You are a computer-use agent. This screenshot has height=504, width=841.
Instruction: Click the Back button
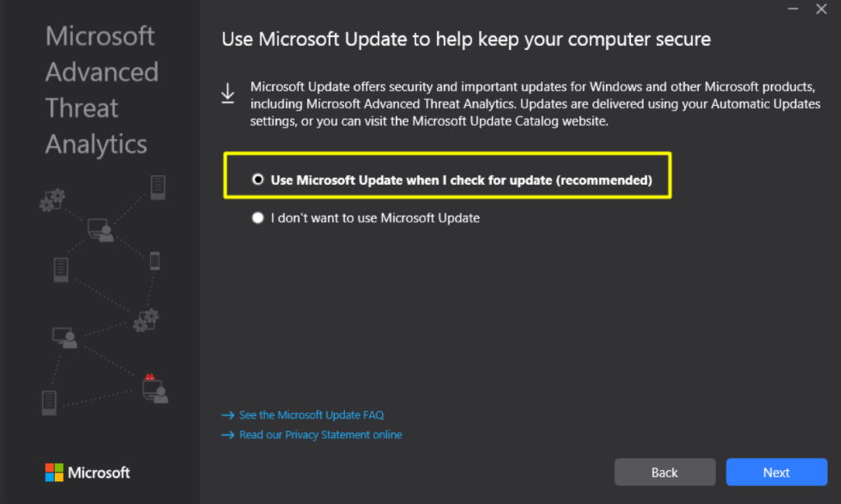click(664, 472)
